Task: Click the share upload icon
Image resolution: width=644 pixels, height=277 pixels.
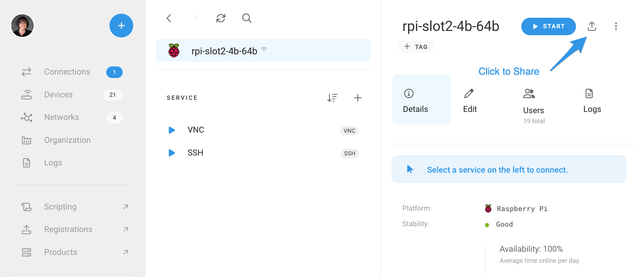Action: 592,26
